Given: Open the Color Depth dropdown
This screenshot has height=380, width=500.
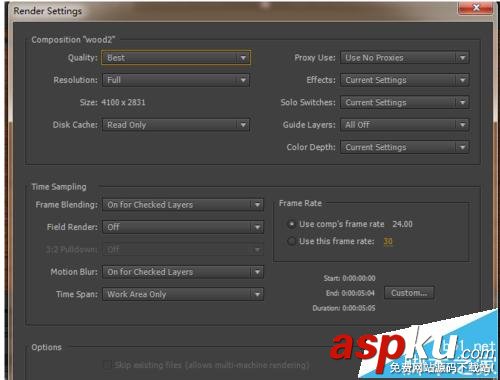Looking at the screenshot, I should (405, 147).
